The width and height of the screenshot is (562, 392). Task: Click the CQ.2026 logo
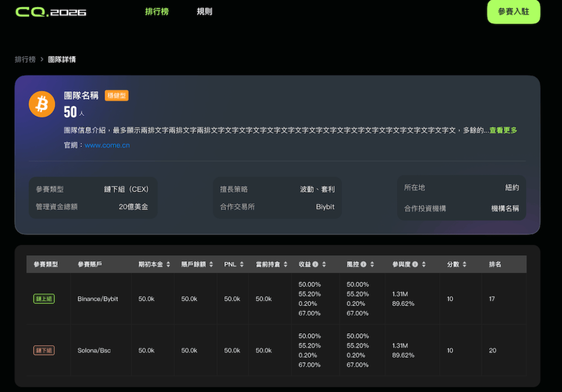[x=50, y=12]
